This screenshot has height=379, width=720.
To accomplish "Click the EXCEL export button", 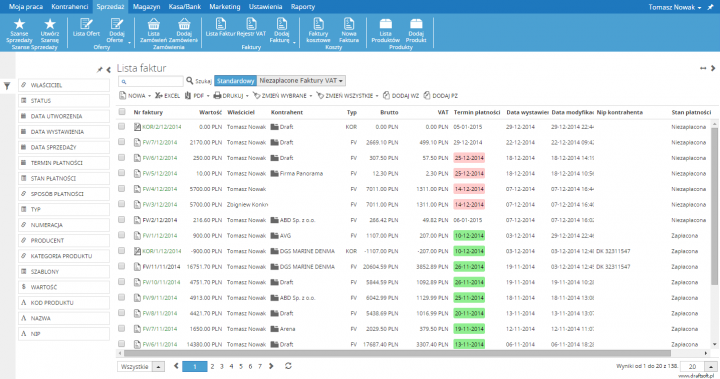I will 167,96.
